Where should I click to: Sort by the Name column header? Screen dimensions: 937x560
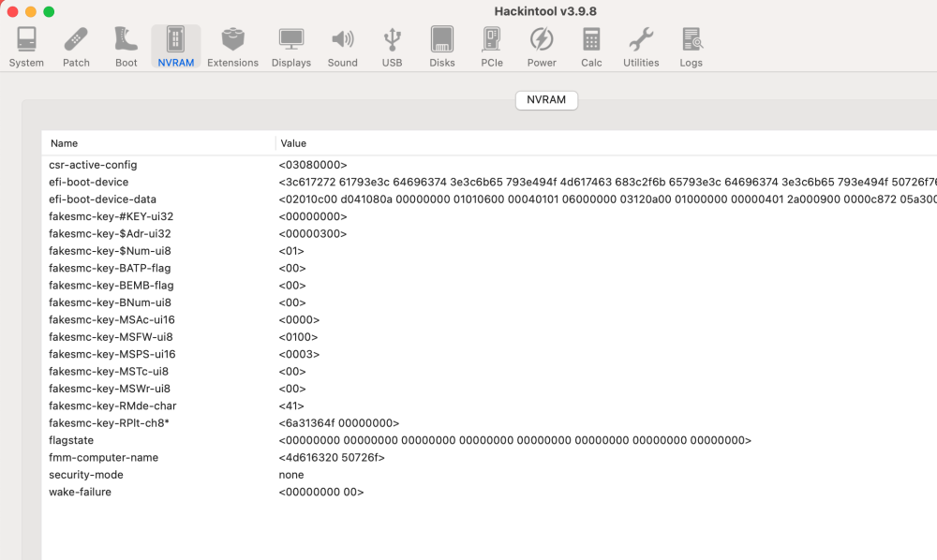point(64,143)
